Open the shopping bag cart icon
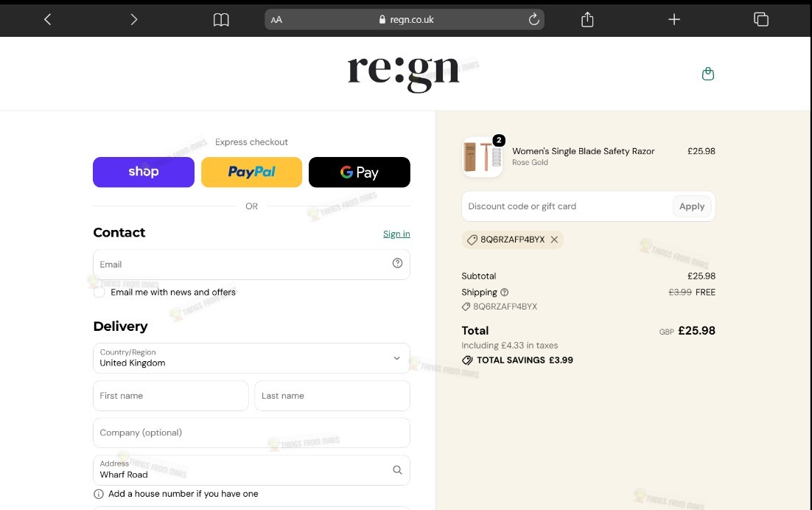The height and width of the screenshot is (510, 812). (x=708, y=74)
